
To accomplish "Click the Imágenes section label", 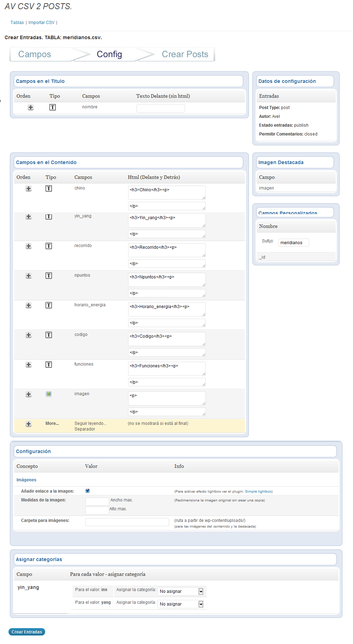I will [x=26, y=480].
